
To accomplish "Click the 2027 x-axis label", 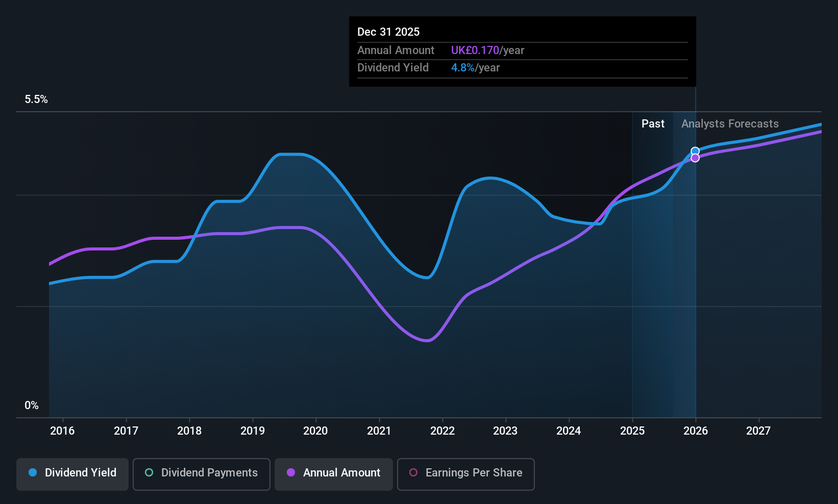I will click(758, 431).
